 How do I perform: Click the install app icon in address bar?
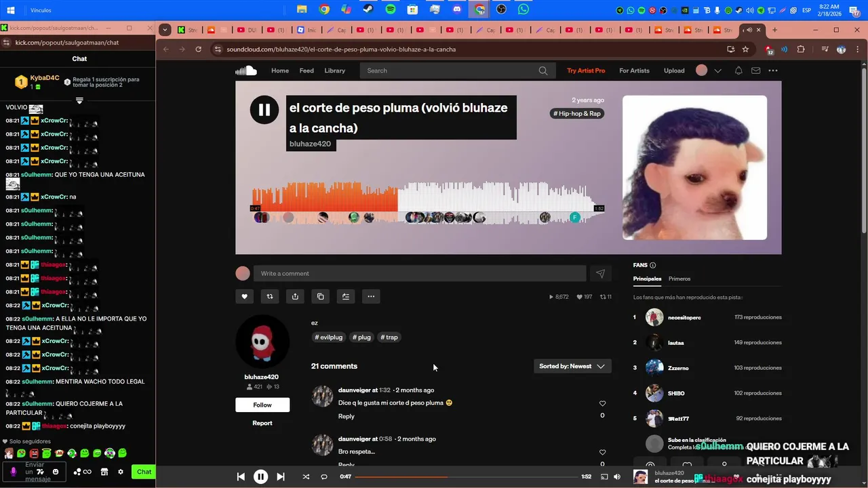pyautogui.click(x=730, y=49)
